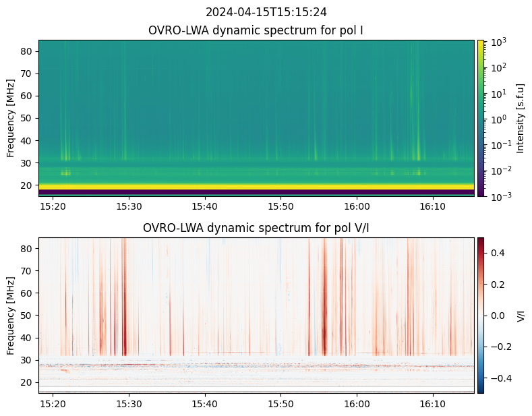Click Frequency [MHz] label of top panel

(11, 118)
